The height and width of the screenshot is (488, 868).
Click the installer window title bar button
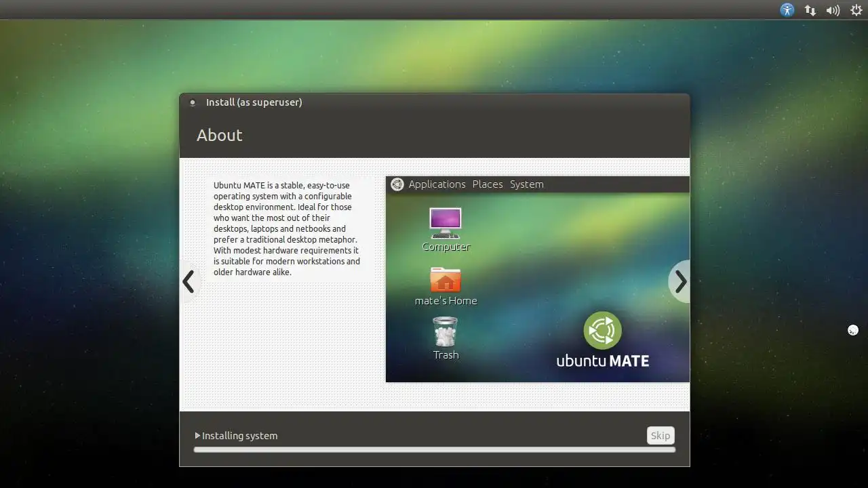tap(193, 102)
